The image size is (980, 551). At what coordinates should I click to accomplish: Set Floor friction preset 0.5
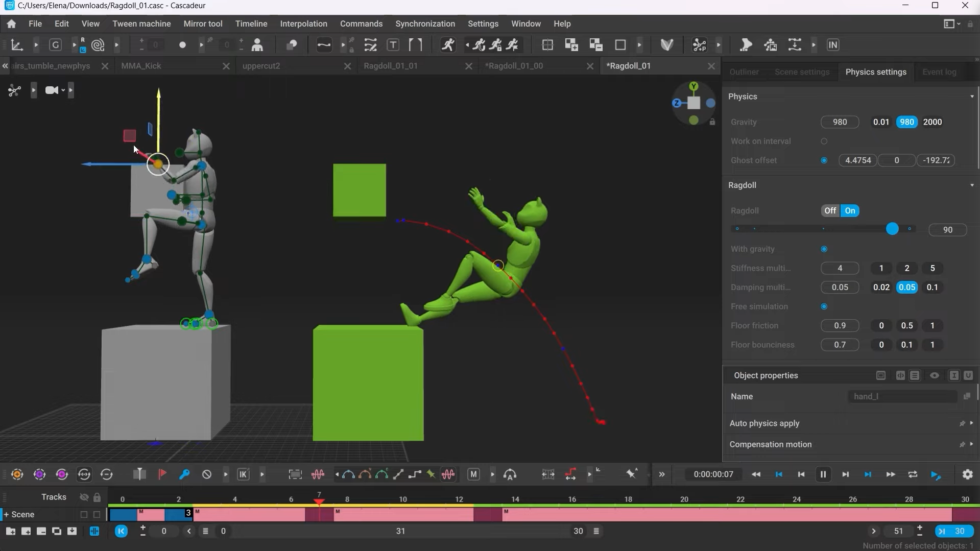[907, 326]
